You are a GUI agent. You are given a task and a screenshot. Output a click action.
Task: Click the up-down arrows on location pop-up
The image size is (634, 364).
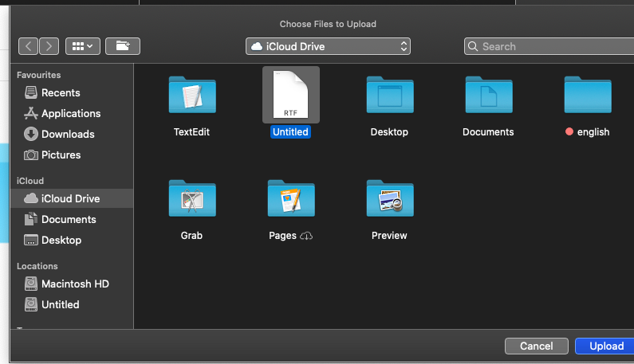pos(404,46)
